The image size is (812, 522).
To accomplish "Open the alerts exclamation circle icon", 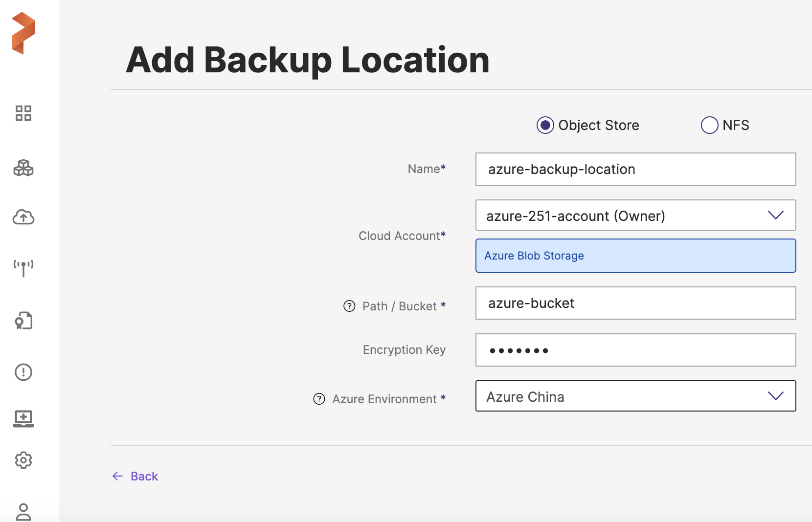I will [23, 372].
